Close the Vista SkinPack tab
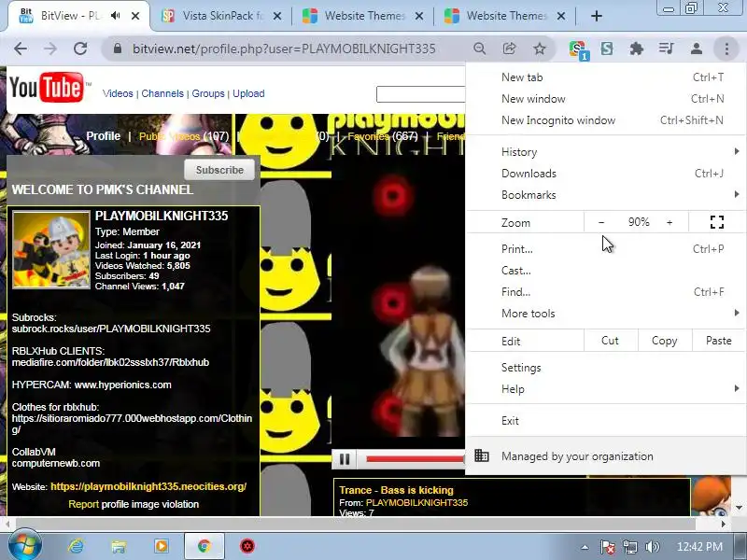The width and height of the screenshot is (747, 560). pyautogui.click(x=277, y=16)
